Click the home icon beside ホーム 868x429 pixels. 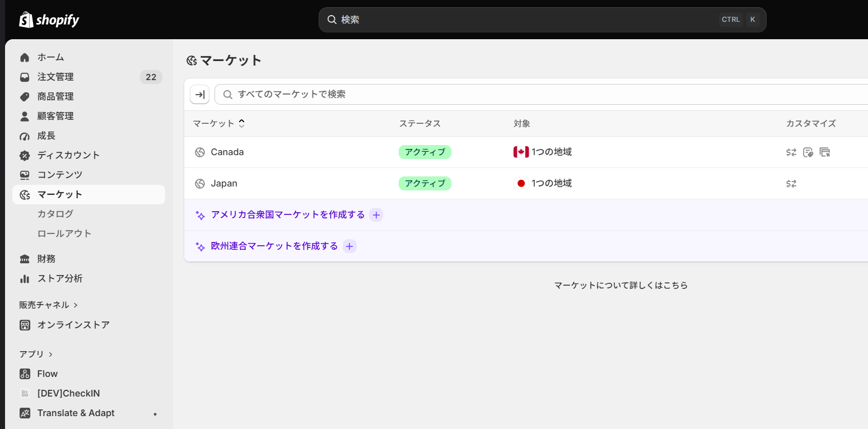pyautogui.click(x=25, y=57)
